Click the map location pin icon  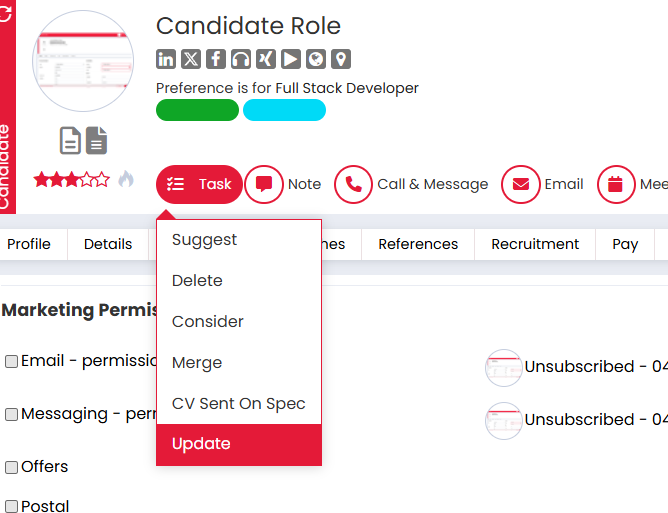click(341, 59)
